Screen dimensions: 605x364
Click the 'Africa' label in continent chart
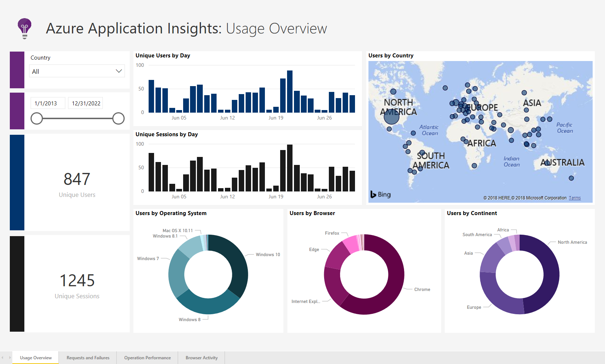pos(503,230)
